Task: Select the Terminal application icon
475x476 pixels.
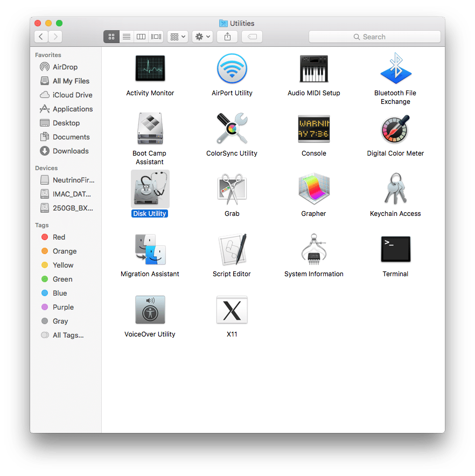Action: (x=395, y=250)
